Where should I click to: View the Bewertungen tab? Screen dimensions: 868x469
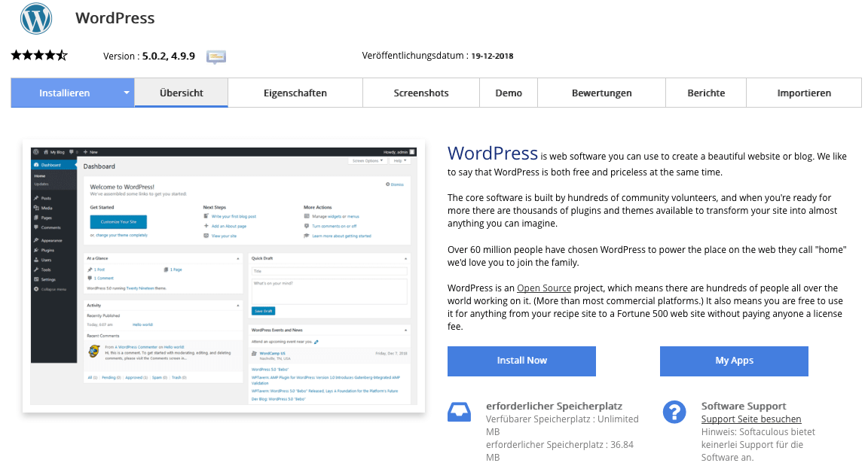pyautogui.click(x=602, y=93)
